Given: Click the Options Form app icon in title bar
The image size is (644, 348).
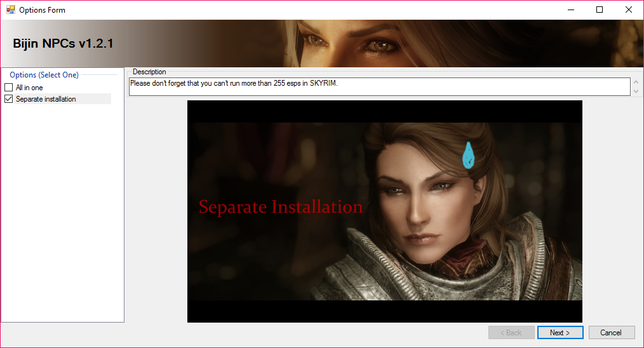Looking at the screenshot, I should (11, 10).
